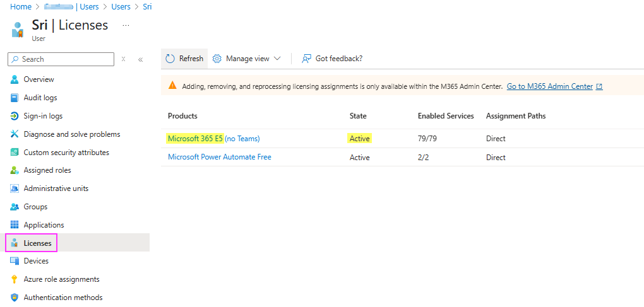
Task: Click the Licenses icon in sidebar
Action: 15,243
